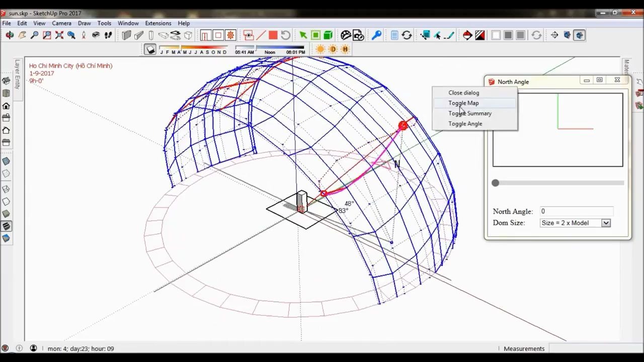The width and height of the screenshot is (644, 362).
Task: Open the Edit menu
Action: pos(22,23)
